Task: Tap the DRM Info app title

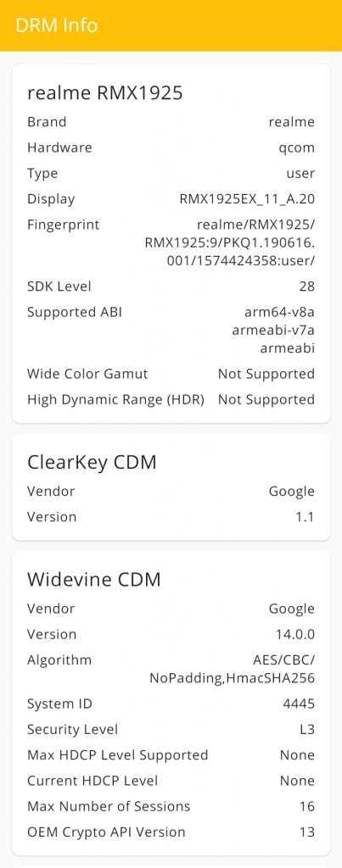Action: coord(57,25)
